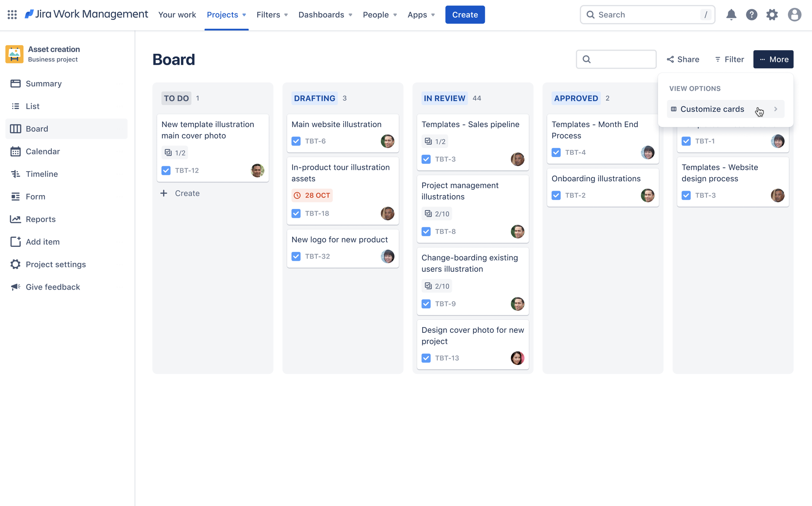
Task: Open the user profile avatar icon
Action: tap(794, 15)
